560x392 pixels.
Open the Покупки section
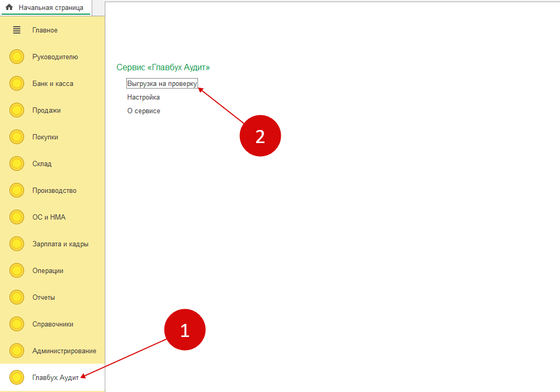[x=45, y=137]
